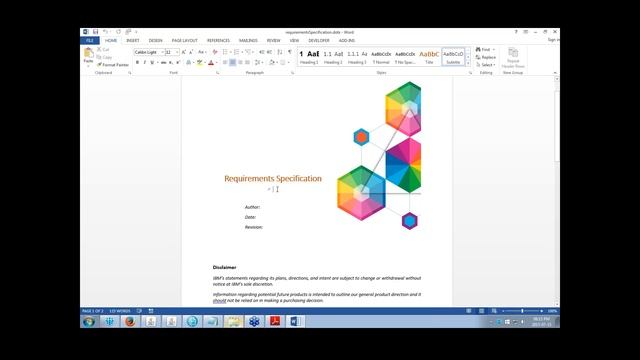Decrease paragraph indent

pos(262,52)
